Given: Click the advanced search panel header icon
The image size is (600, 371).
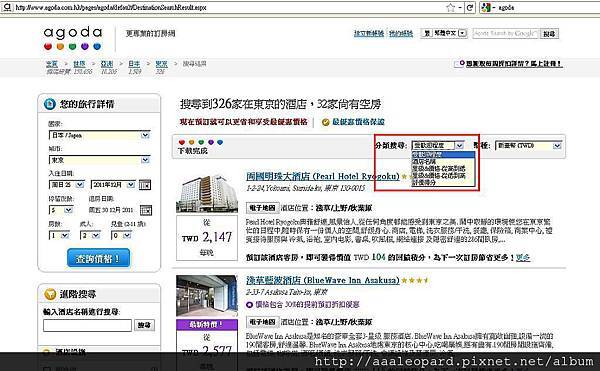Looking at the screenshot, I should click(50, 294).
